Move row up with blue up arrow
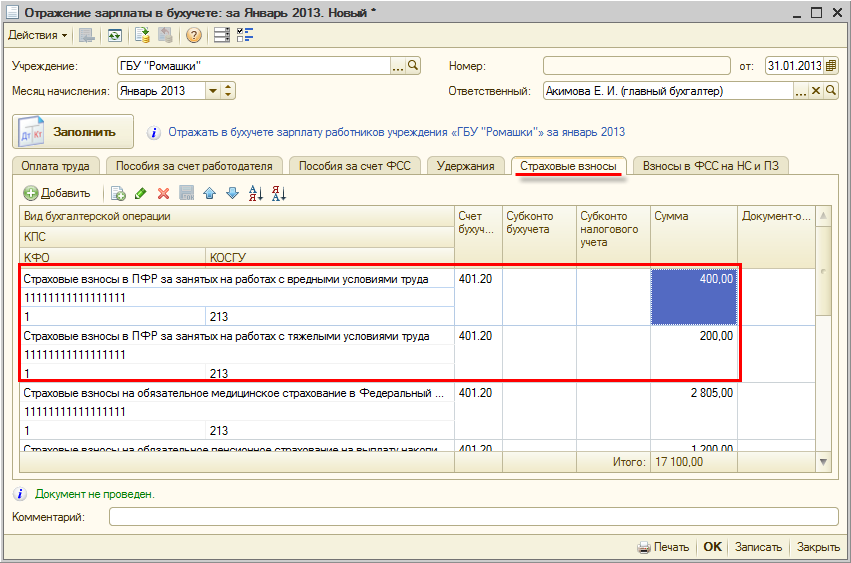Screen dimensions: 851x563 click(x=209, y=193)
